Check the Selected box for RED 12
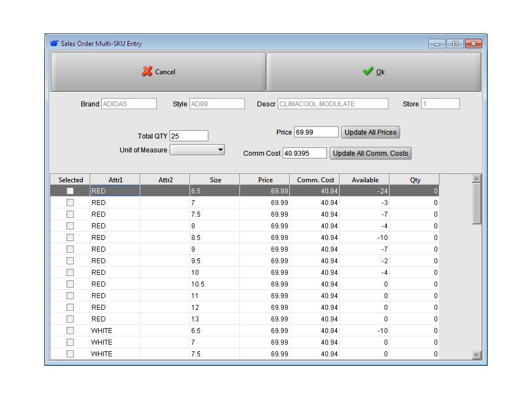The width and height of the screenshot is (532, 399). point(70,308)
